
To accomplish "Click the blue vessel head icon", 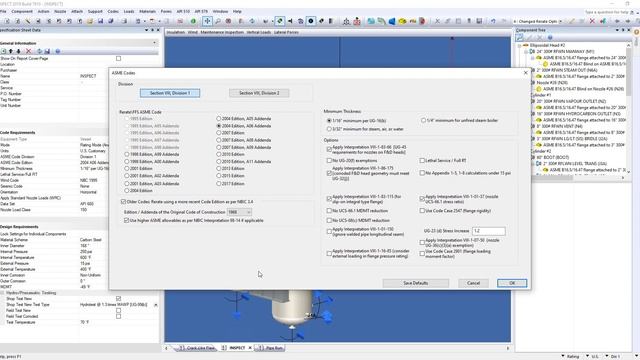I will point(392,21).
